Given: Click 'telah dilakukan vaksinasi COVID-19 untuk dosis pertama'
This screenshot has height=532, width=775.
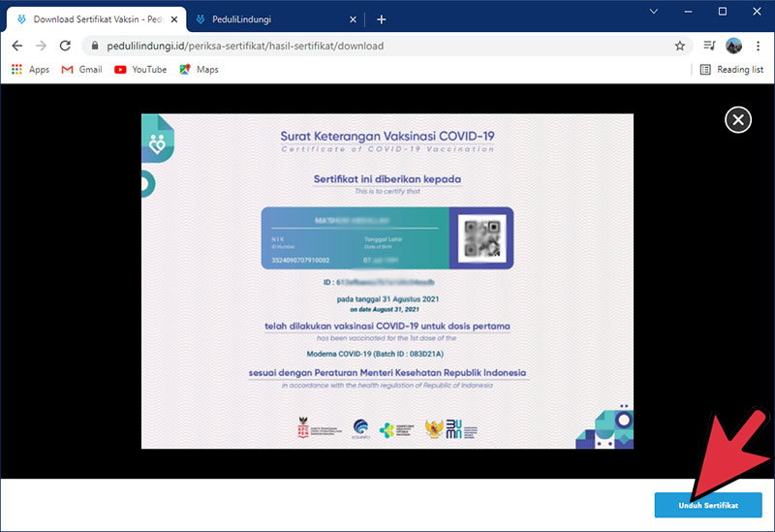Looking at the screenshot, I should tap(387, 327).
